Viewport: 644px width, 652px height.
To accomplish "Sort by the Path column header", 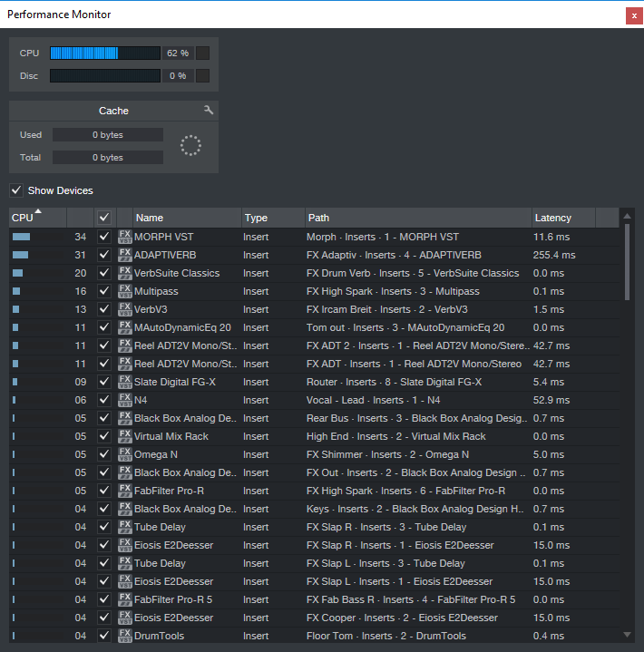I will click(418, 218).
